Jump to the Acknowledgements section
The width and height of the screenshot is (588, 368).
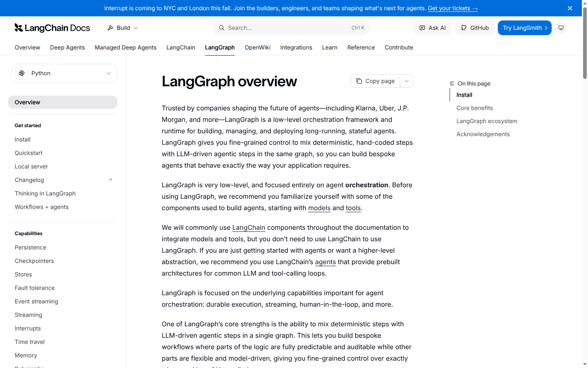483,134
